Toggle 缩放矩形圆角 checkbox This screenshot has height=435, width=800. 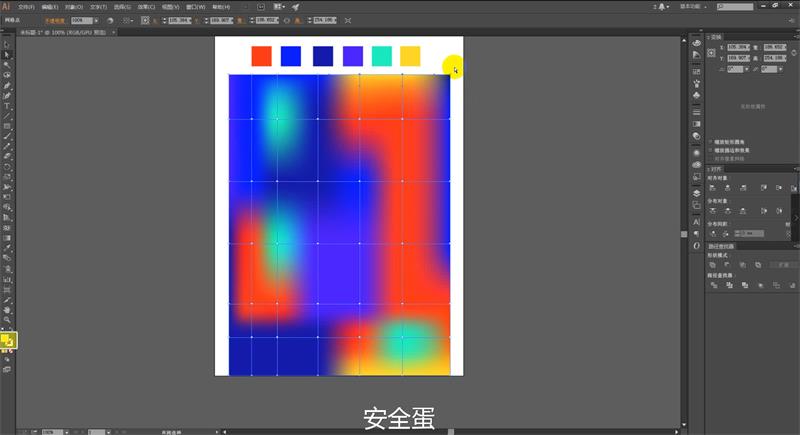click(x=710, y=142)
